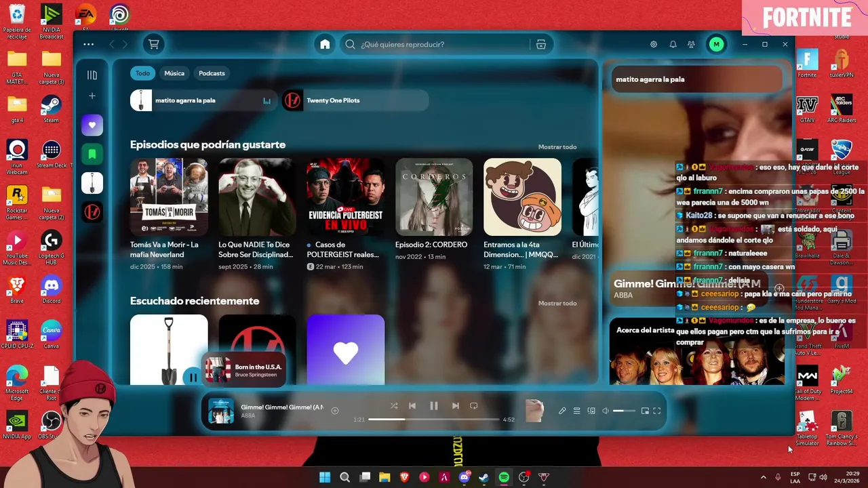Viewport: 868px width, 488px height.
Task: Go to Spotify Home
Action: [x=325, y=44]
